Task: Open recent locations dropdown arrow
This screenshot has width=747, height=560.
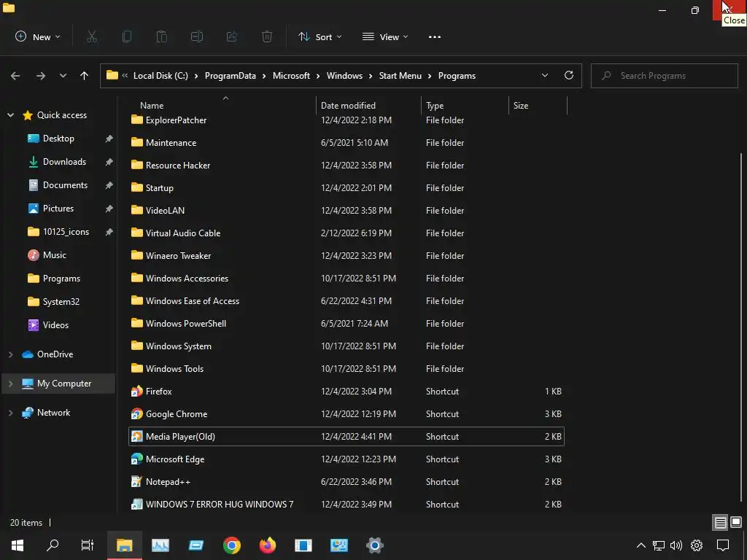Action: pos(63,76)
